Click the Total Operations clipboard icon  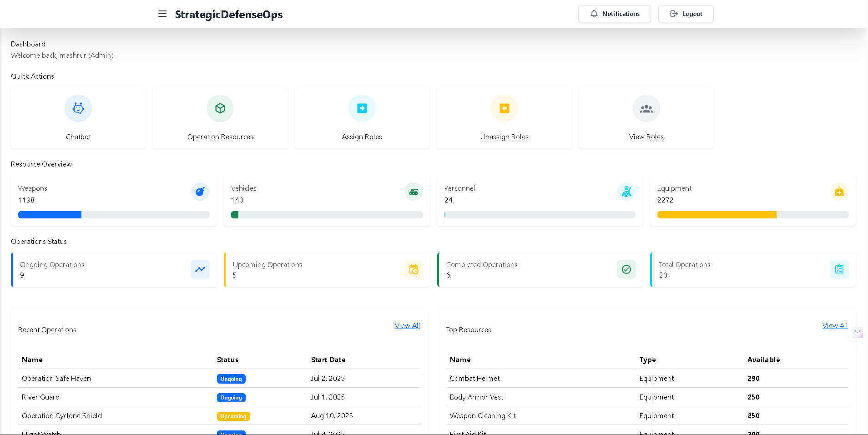pos(839,269)
